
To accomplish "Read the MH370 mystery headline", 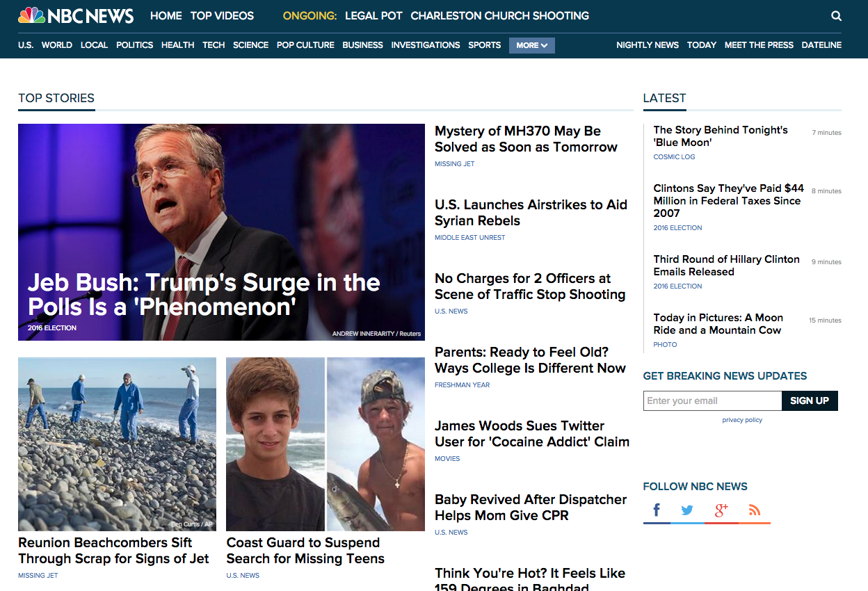I will tap(526, 139).
